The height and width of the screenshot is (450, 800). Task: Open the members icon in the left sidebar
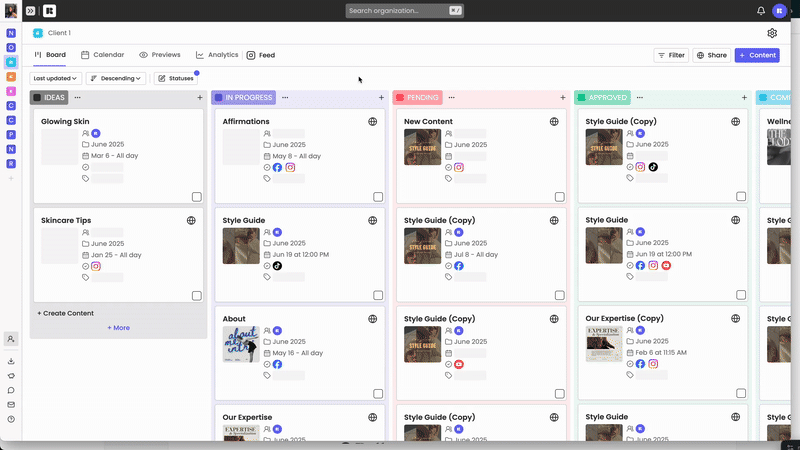tap(11, 339)
